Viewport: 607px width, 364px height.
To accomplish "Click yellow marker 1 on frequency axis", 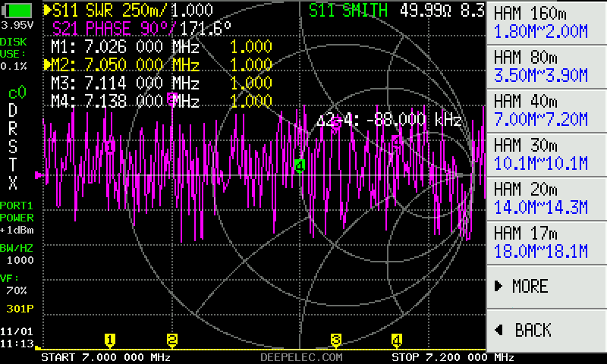I will tap(110, 340).
